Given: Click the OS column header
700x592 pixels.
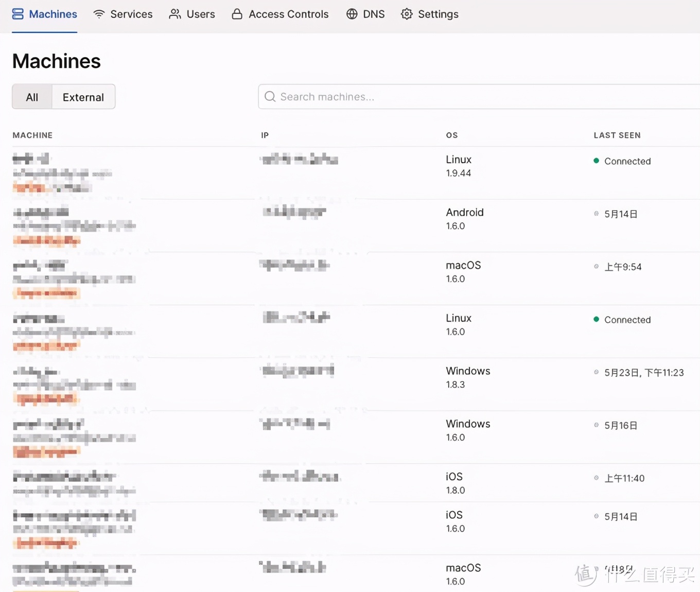Looking at the screenshot, I should (452, 135).
